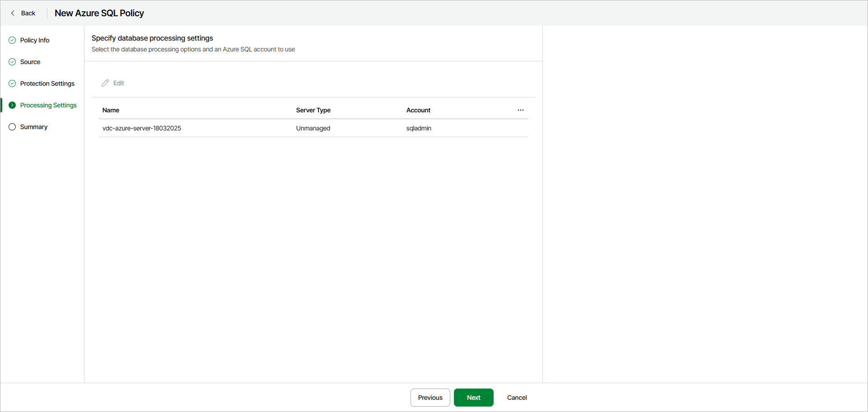Select the vdc-azure-server-18032025 row
This screenshot has width=868, height=412.
142,128
